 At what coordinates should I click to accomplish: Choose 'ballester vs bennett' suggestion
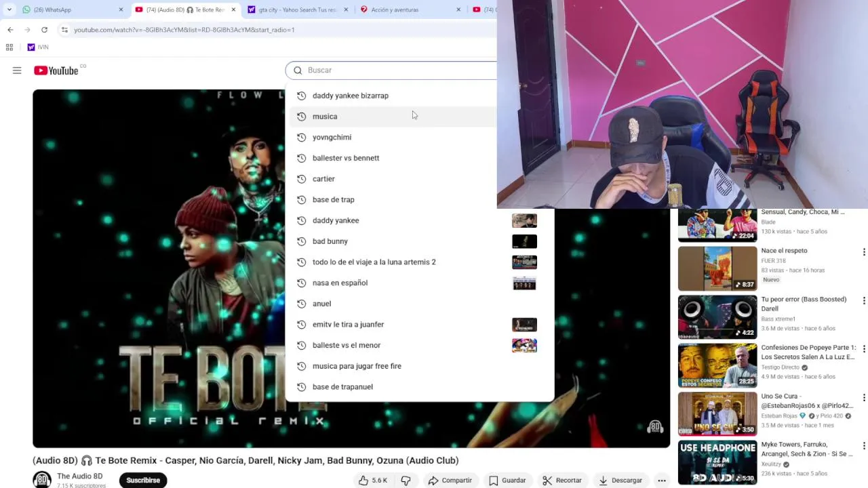coord(420,158)
